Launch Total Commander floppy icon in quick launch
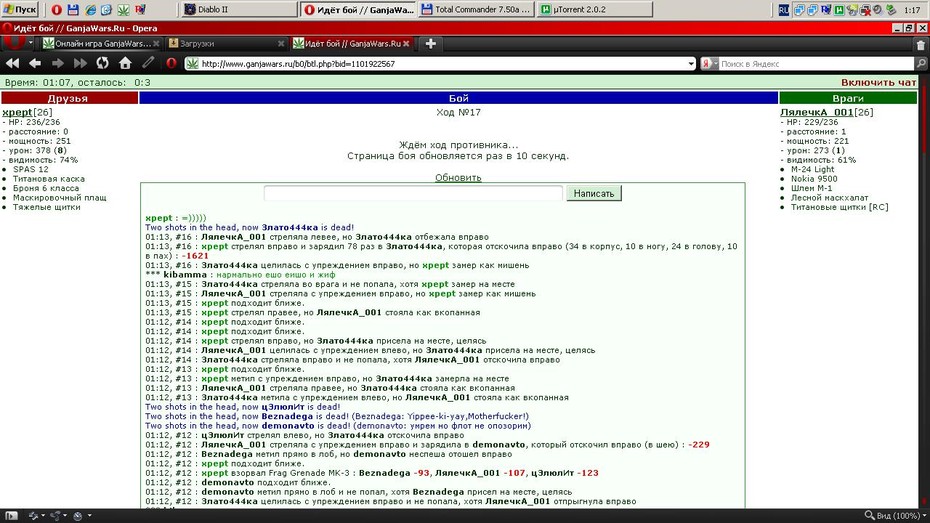 point(73,9)
